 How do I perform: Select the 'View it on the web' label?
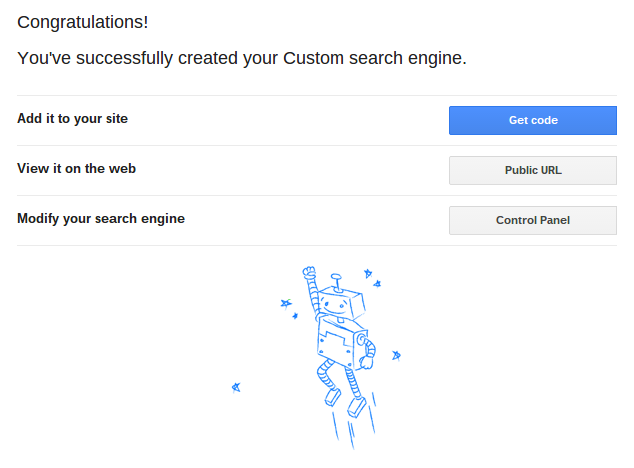click(76, 168)
